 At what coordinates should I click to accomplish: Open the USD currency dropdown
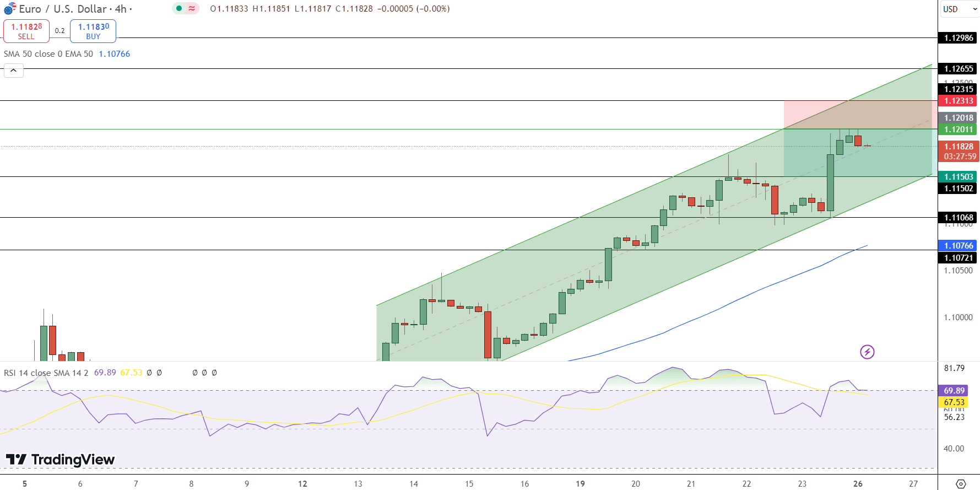[959, 9]
